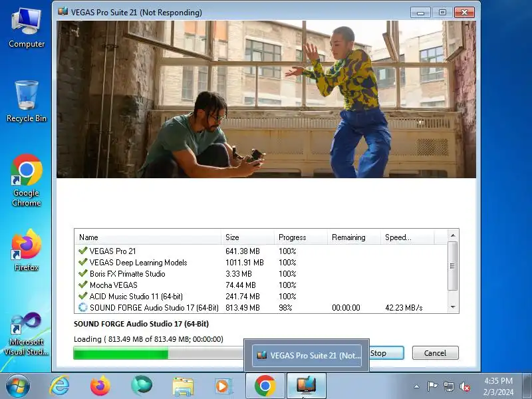Switch to Chrome in the taskbar
The width and height of the screenshot is (532, 399).
265,386
